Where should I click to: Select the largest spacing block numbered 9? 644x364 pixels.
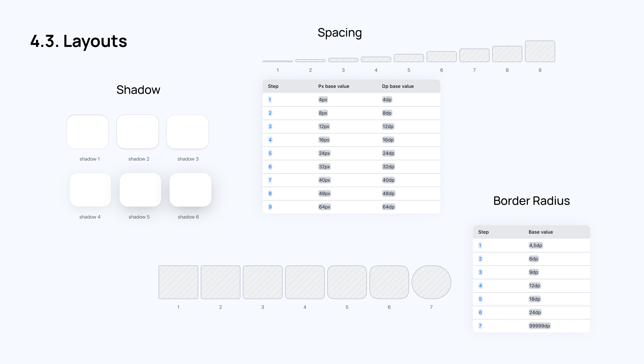coord(540,51)
